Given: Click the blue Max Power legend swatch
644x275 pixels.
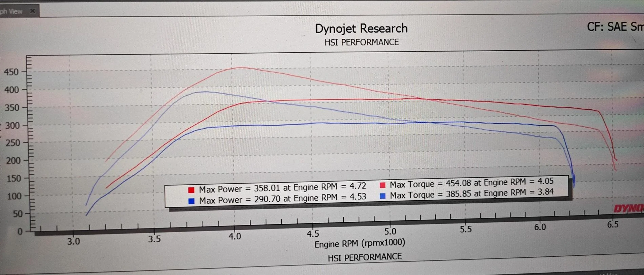Looking at the screenshot, I should [191, 201].
